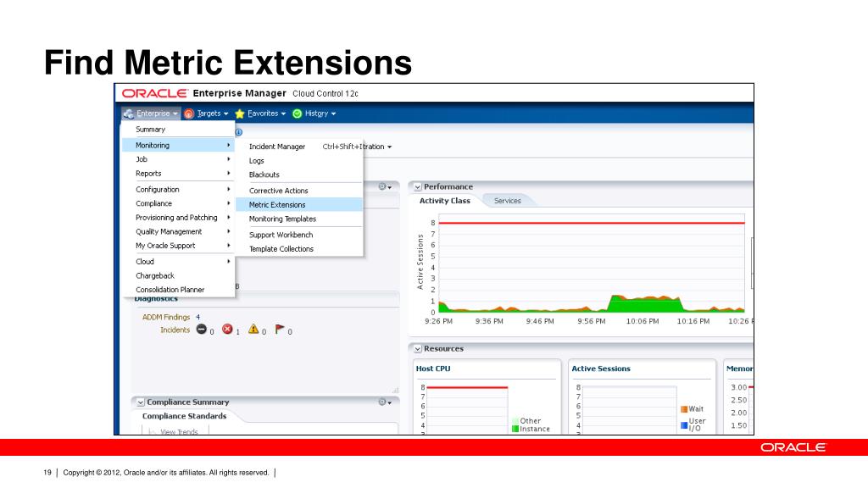Expand the Configuration submenu
This screenshot has height=488, width=868.
pyautogui.click(x=178, y=189)
